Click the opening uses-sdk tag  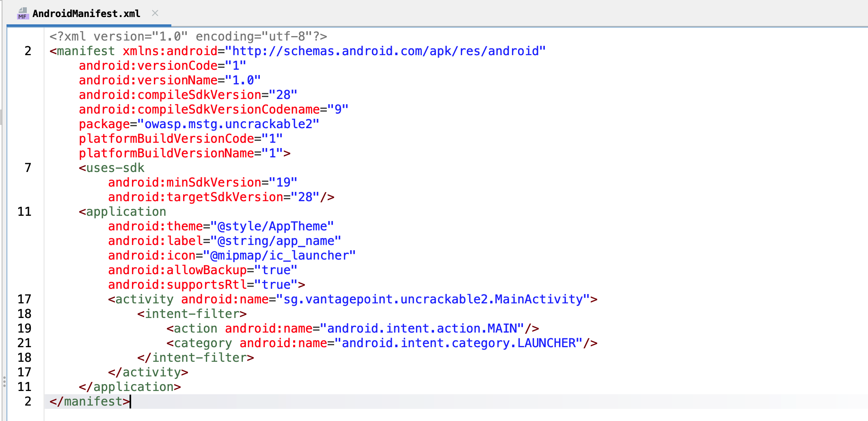click(112, 168)
